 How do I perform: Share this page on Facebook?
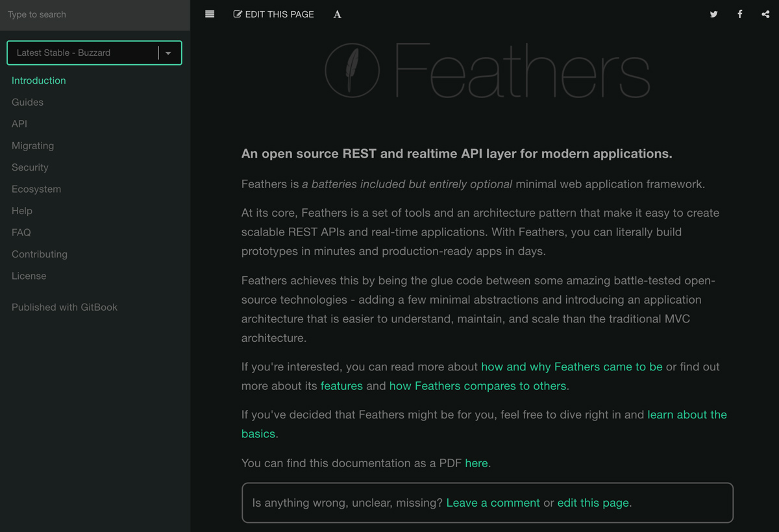(x=739, y=14)
